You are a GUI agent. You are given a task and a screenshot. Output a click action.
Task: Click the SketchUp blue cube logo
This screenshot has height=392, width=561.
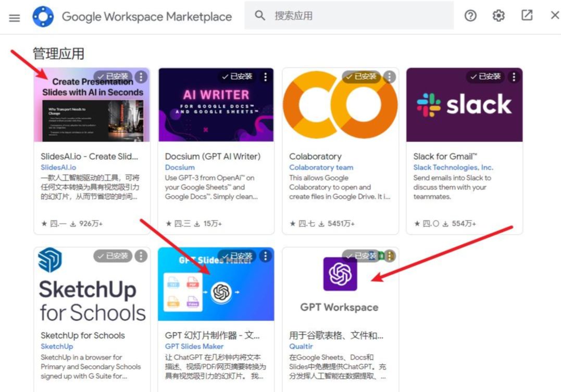(49, 260)
